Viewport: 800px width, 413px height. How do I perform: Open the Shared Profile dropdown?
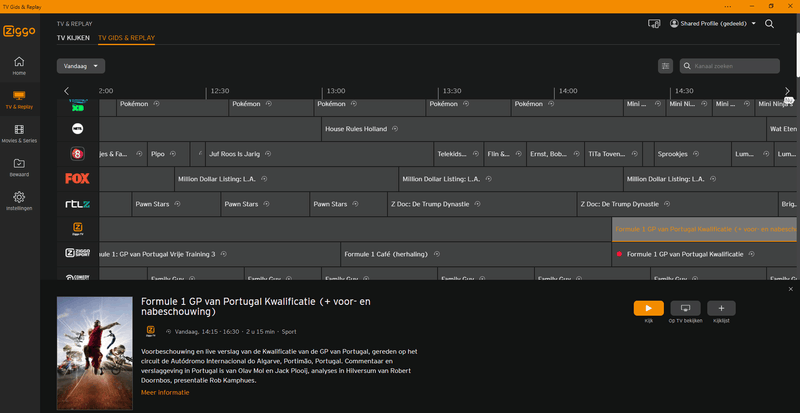pyautogui.click(x=713, y=24)
